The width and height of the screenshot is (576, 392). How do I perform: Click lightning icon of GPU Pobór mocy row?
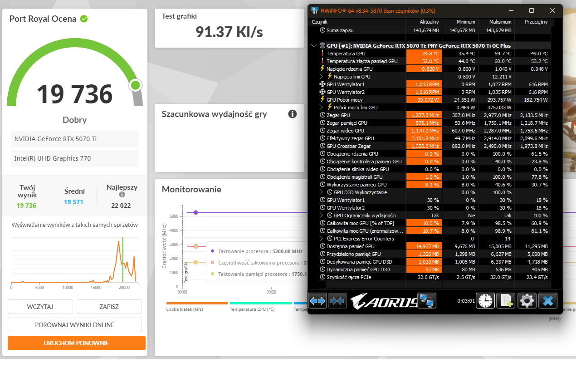(x=322, y=100)
